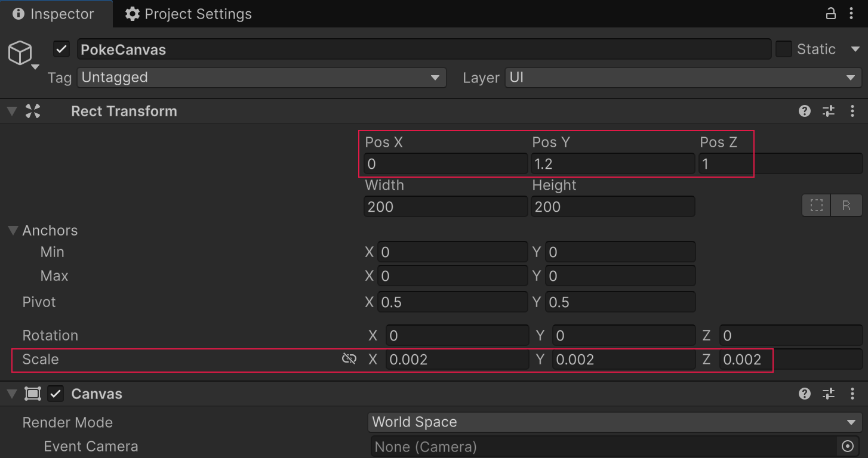
Task: Switch to the Inspector tab
Action: [56, 14]
